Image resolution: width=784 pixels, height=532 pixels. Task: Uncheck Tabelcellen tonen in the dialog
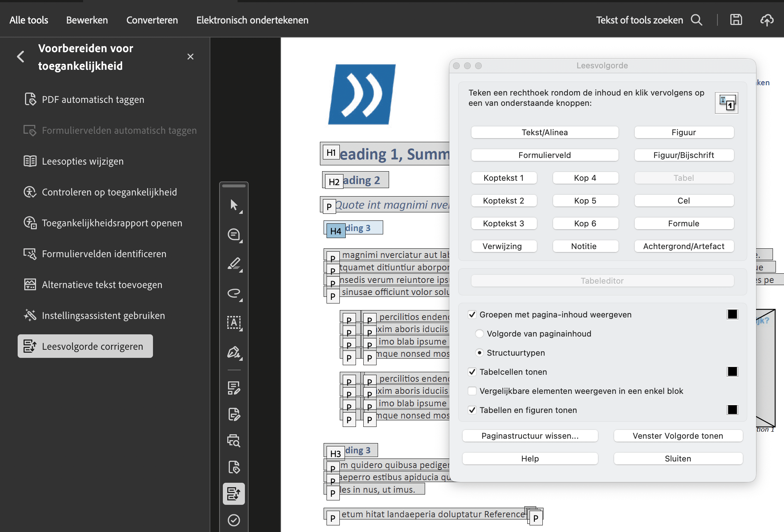tap(472, 372)
